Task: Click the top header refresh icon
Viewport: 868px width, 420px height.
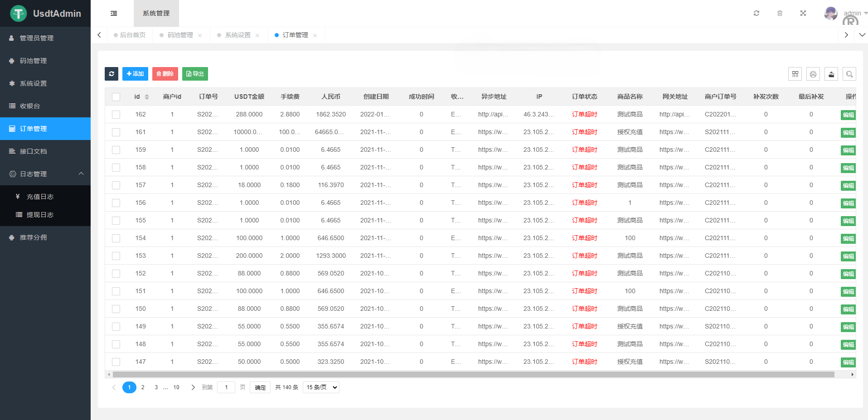Action: [x=756, y=14]
